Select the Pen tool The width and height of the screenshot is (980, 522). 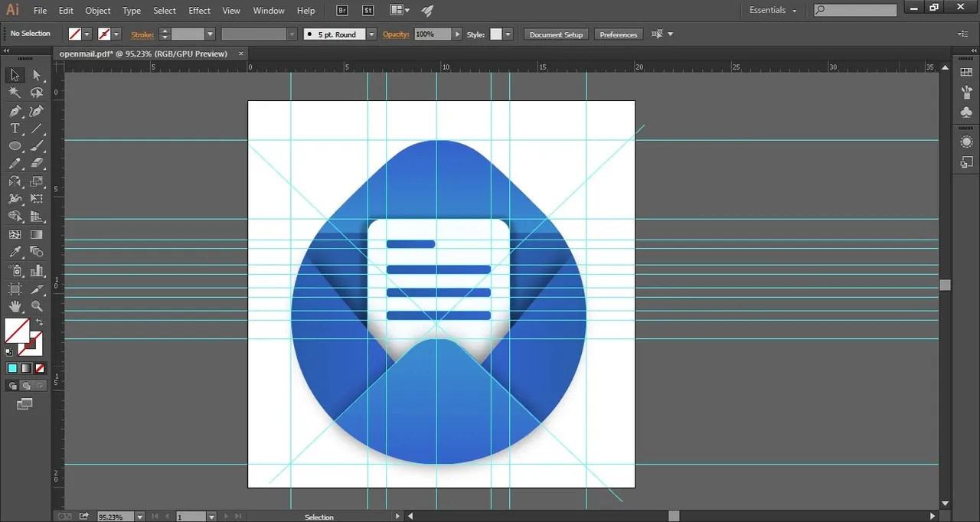15,111
